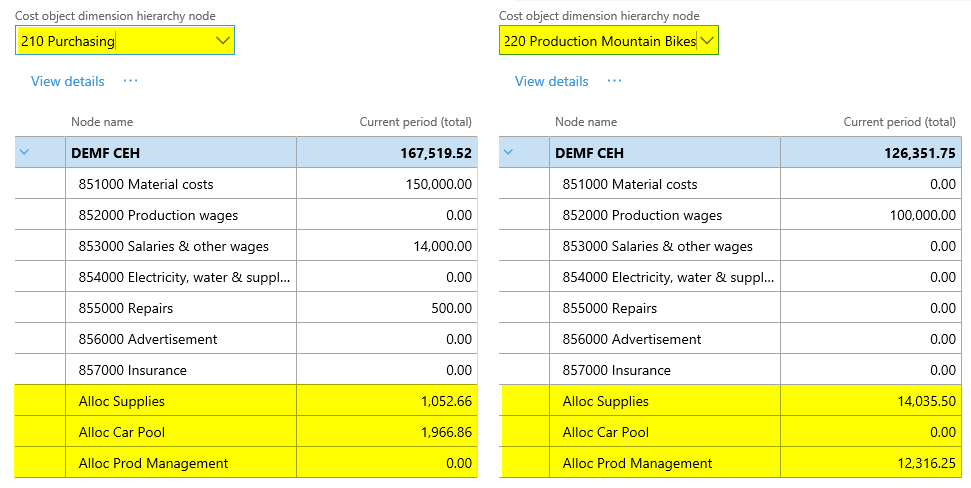
Task: Open the left panel ellipsis more options
Action: [x=130, y=81]
